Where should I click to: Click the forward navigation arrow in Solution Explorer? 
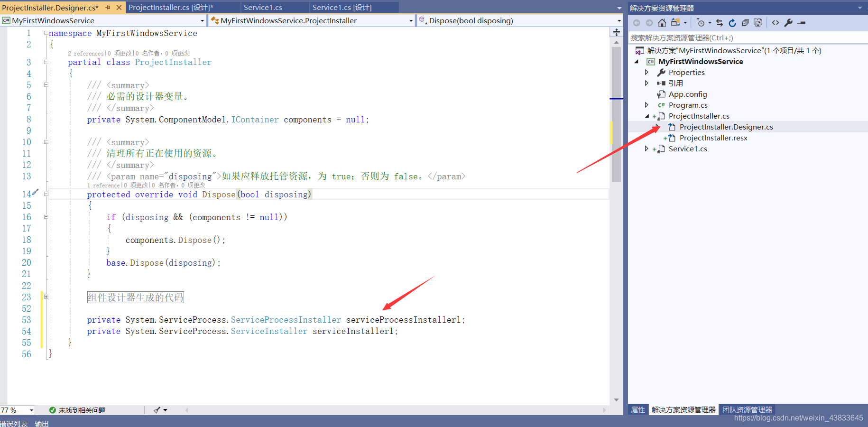649,23
